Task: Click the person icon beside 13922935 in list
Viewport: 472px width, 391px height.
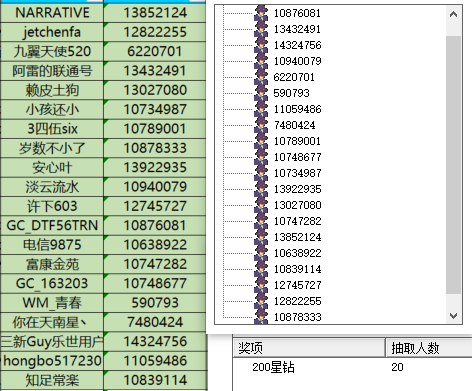Action: coord(261,189)
